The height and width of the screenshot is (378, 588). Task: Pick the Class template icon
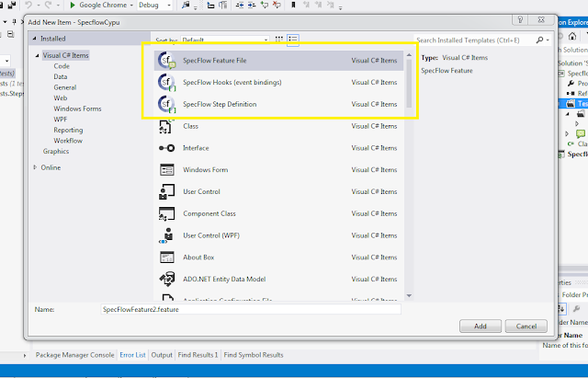166,126
